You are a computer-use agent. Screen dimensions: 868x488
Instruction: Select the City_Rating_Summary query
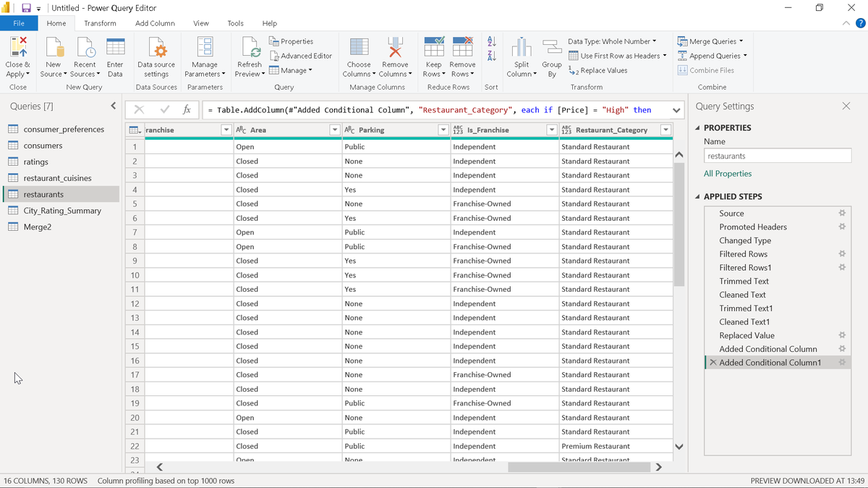[62, 211]
